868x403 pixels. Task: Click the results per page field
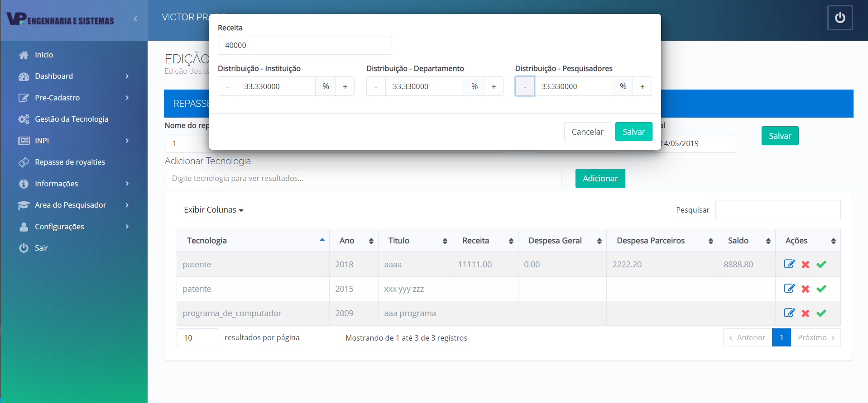pos(198,338)
